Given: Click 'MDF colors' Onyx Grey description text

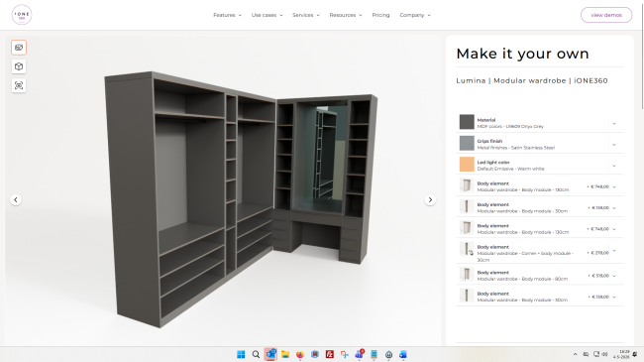Looking at the screenshot, I should pyautogui.click(x=510, y=127).
